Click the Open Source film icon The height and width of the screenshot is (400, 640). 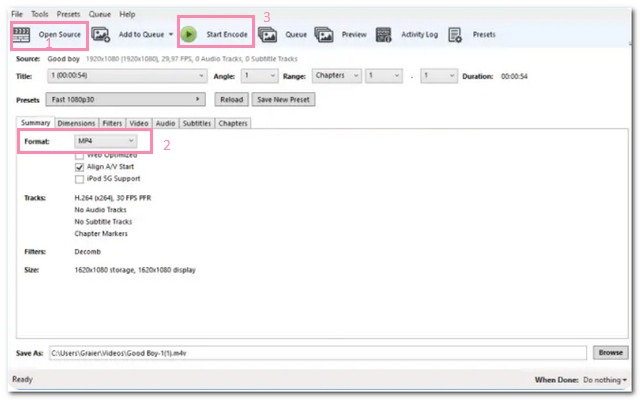(x=22, y=34)
